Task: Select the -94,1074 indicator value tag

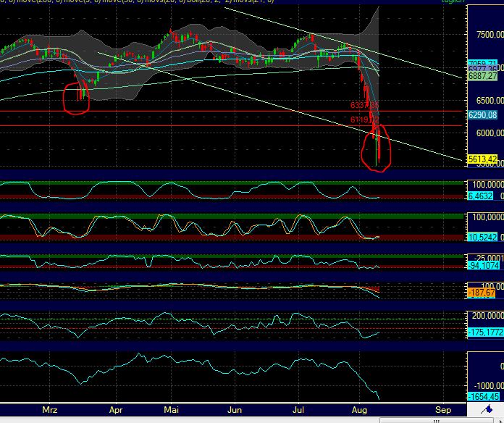Action: click(x=484, y=266)
